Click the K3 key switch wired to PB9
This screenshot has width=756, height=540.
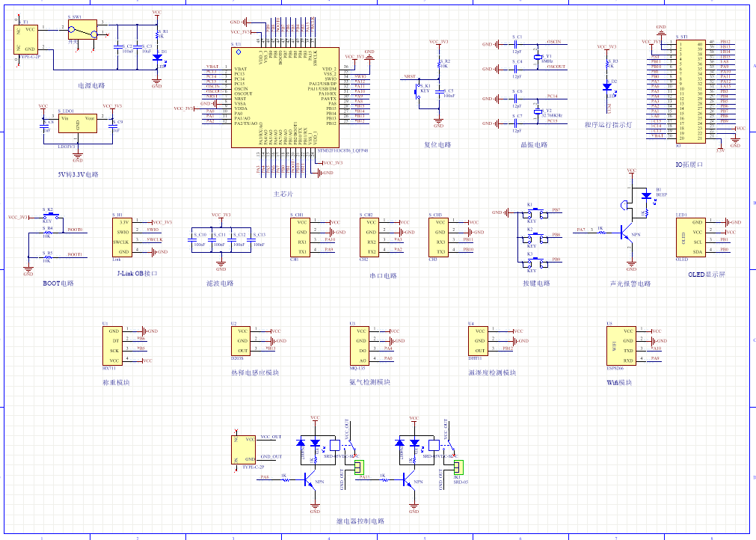tap(535, 263)
